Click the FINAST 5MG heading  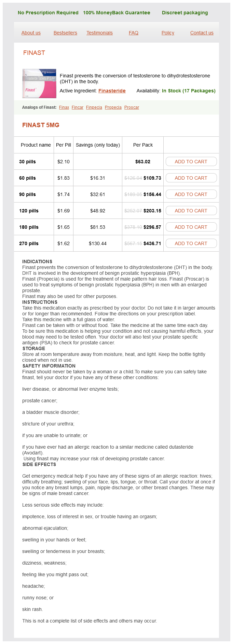[x=41, y=125]
